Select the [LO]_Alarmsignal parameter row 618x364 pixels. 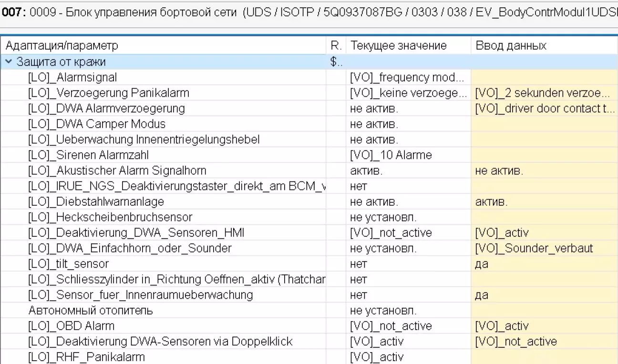(72, 77)
